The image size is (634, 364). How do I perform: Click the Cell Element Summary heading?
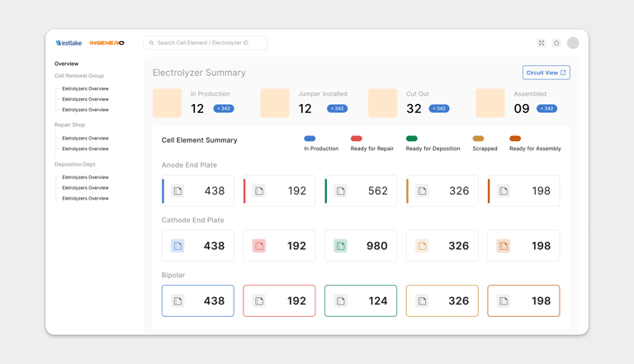[199, 140]
